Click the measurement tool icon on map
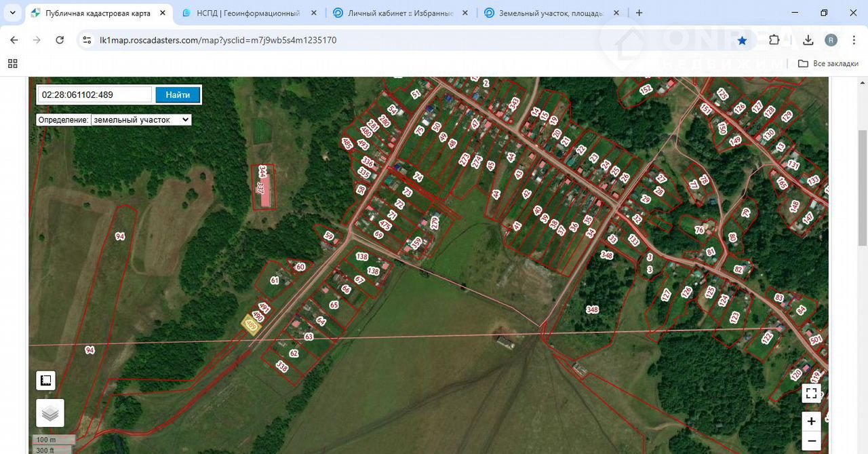This screenshot has height=454, width=868. (46, 381)
